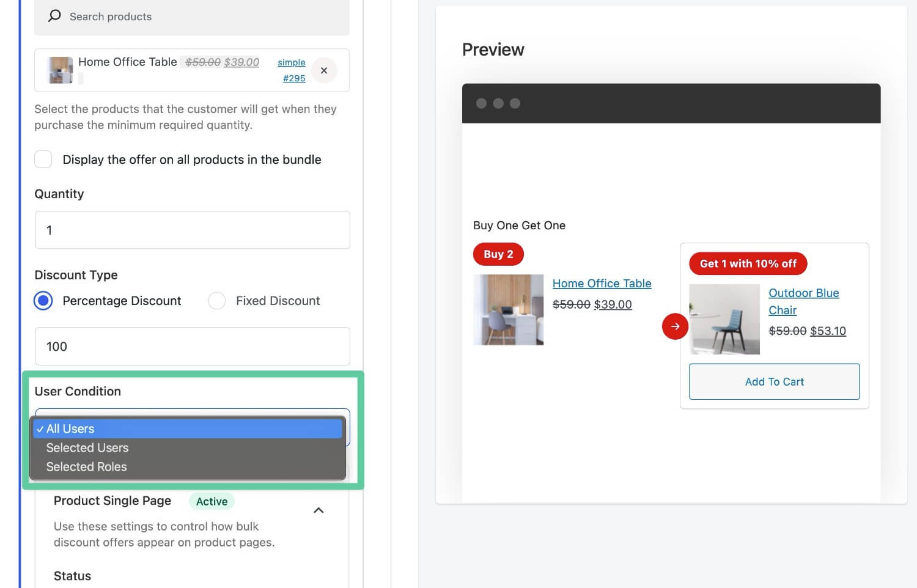The height and width of the screenshot is (588, 917).
Task: Click the red arrow icon in preview
Action: pyautogui.click(x=675, y=326)
